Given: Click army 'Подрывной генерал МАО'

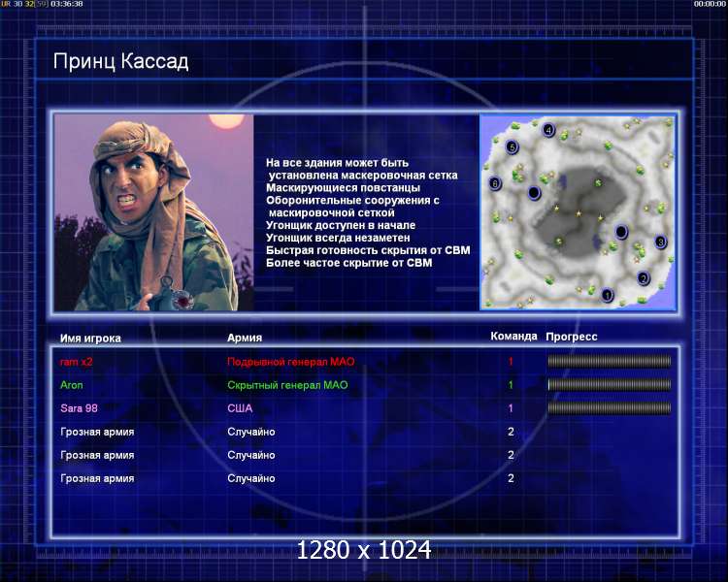Looking at the screenshot, I should (x=291, y=362).
